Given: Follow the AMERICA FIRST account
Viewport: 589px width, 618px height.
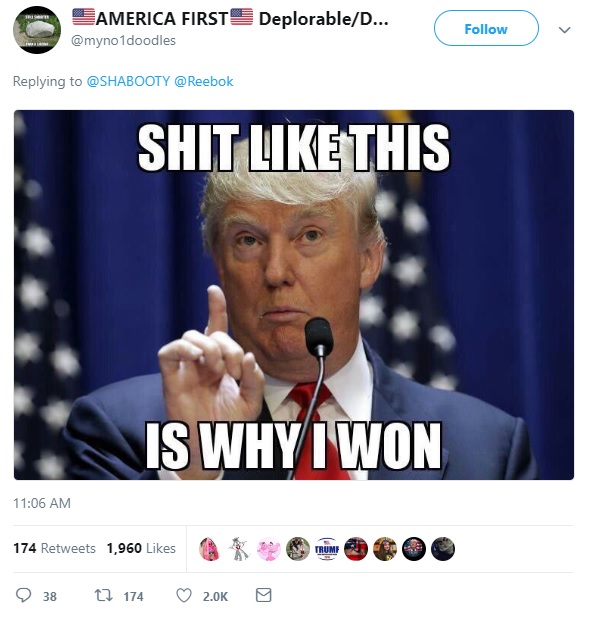Looking at the screenshot, I should [486, 28].
